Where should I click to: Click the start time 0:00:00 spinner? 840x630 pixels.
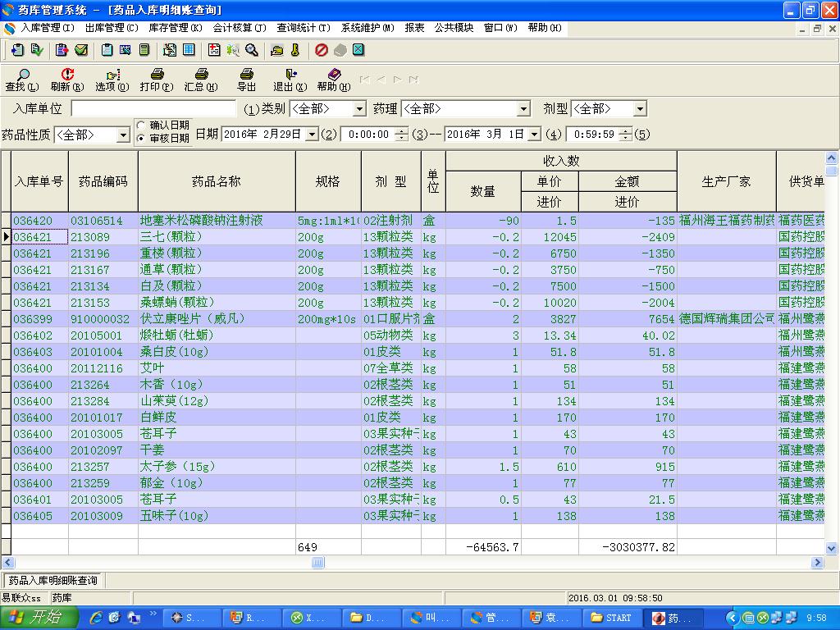401,135
